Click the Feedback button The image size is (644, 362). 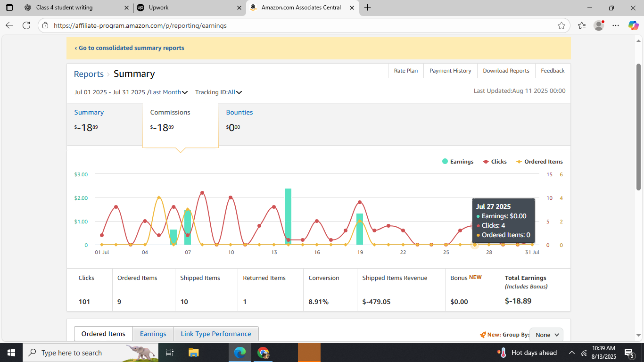coord(553,71)
